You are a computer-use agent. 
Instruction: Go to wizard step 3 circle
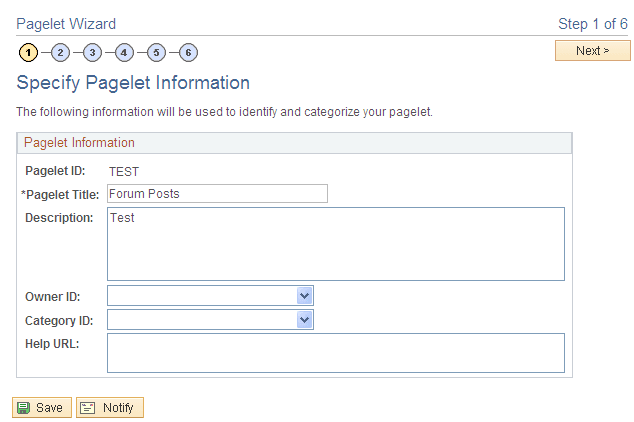[92, 51]
